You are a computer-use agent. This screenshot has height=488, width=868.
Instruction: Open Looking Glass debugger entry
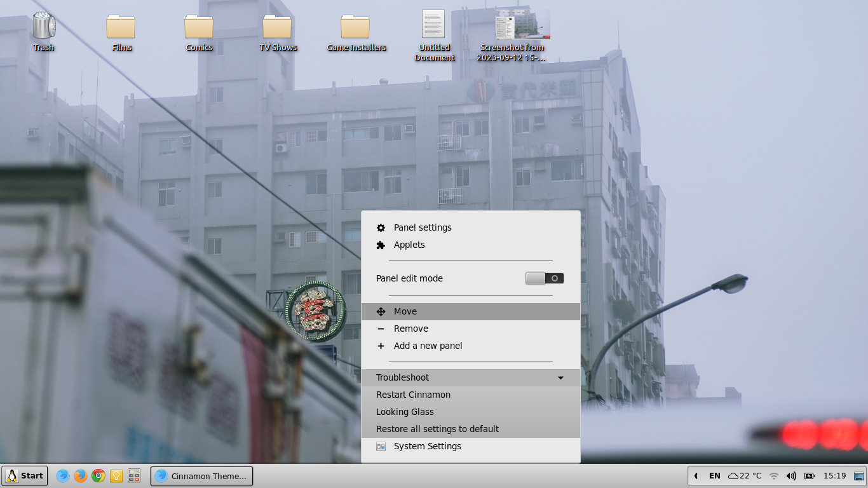[x=471, y=412]
